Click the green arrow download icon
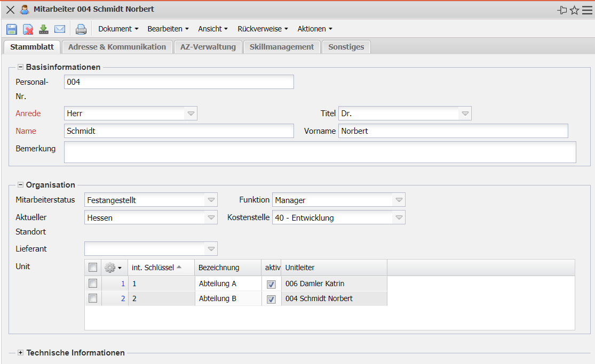This screenshot has height=364, width=595. pyautogui.click(x=44, y=29)
